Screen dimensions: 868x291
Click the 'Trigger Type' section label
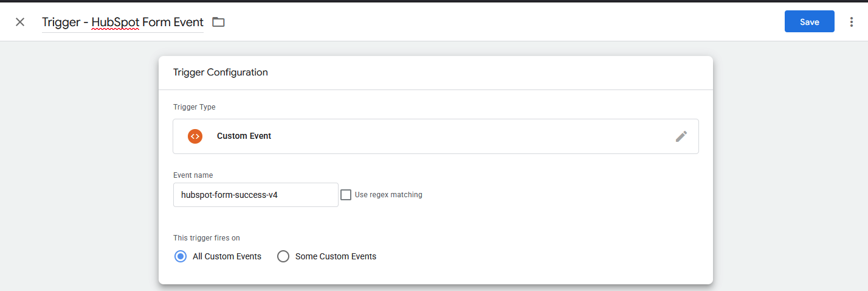tap(195, 107)
